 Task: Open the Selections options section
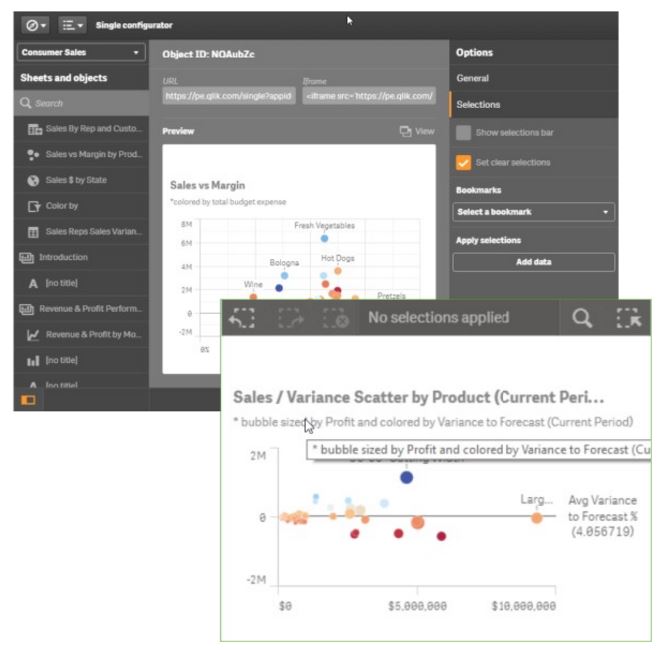click(534, 105)
